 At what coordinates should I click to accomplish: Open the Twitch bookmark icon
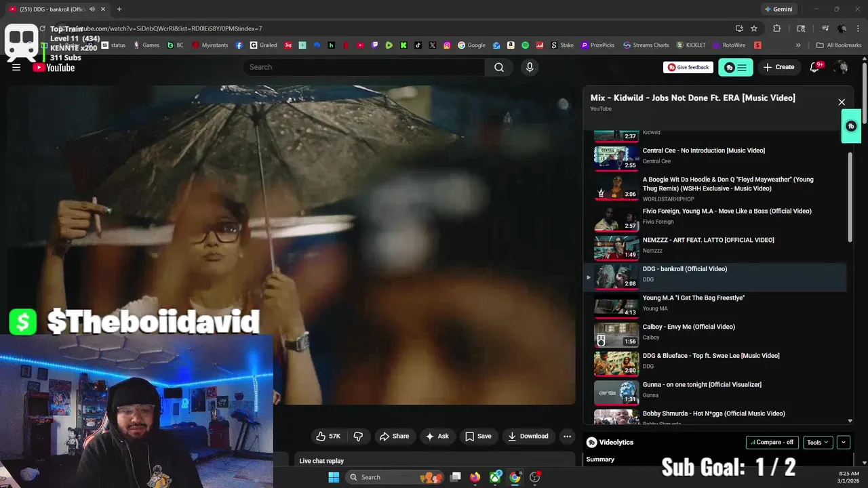[x=374, y=45]
